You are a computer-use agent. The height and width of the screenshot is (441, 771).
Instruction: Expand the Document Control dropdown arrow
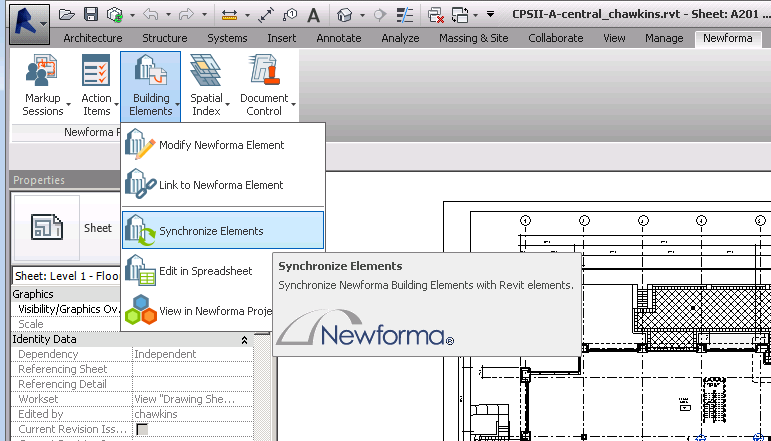(x=294, y=104)
